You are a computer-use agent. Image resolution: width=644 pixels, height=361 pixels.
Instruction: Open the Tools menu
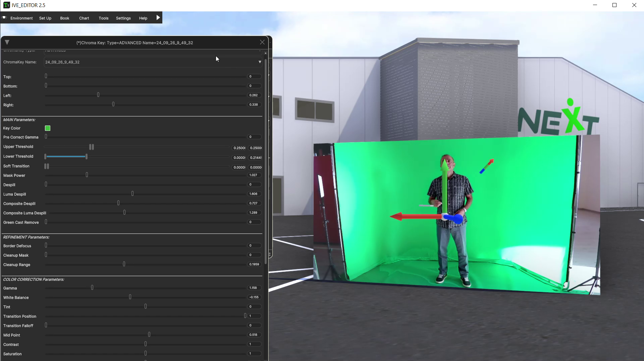[x=103, y=18]
